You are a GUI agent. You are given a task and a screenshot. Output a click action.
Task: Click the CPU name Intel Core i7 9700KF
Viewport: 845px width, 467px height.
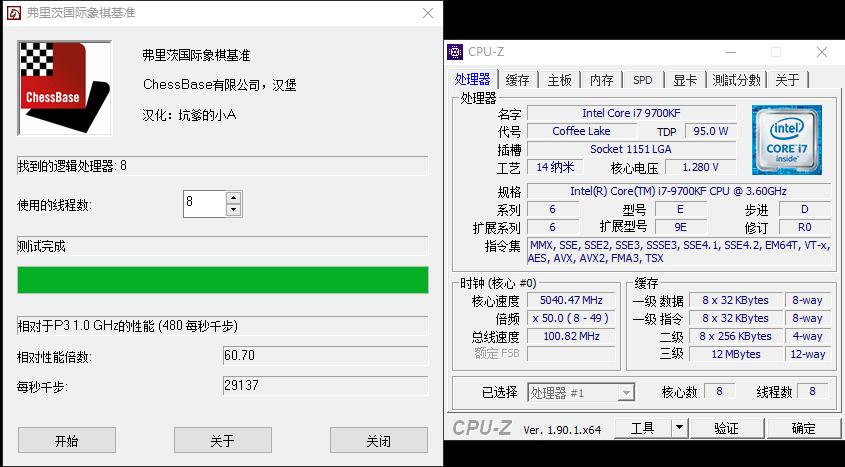pos(631,113)
